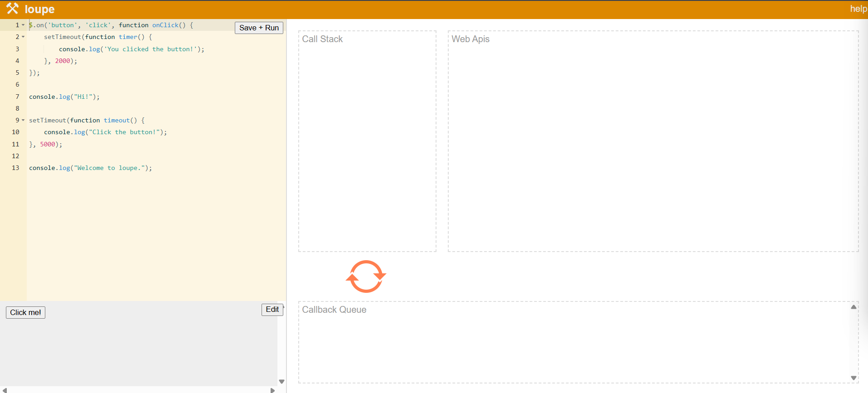Click Save + Run button
Viewport: 868px width, 393px height.
tap(259, 28)
